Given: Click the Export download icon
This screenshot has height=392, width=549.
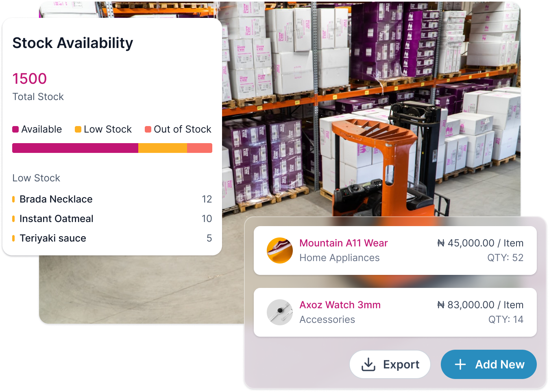Looking at the screenshot, I should (x=368, y=364).
